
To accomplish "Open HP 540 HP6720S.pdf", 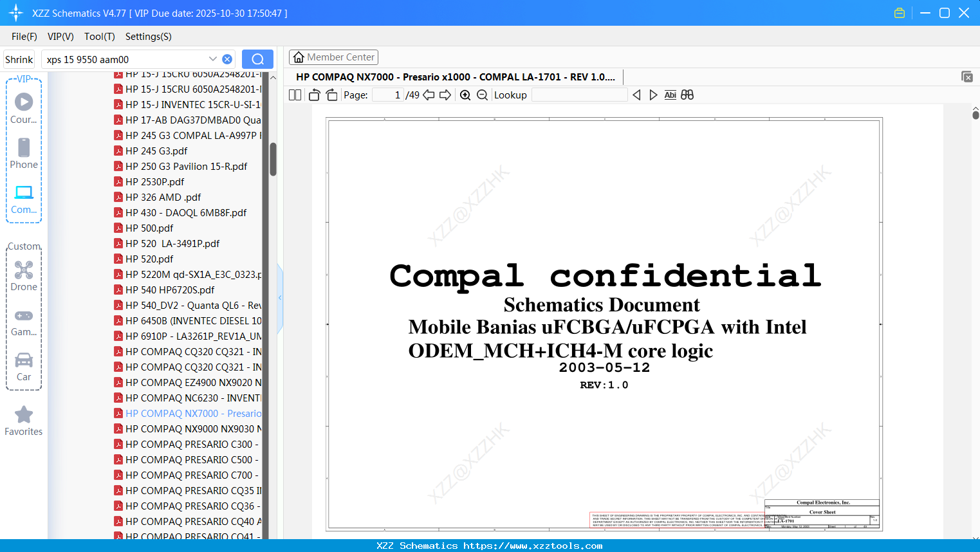I will point(164,290).
